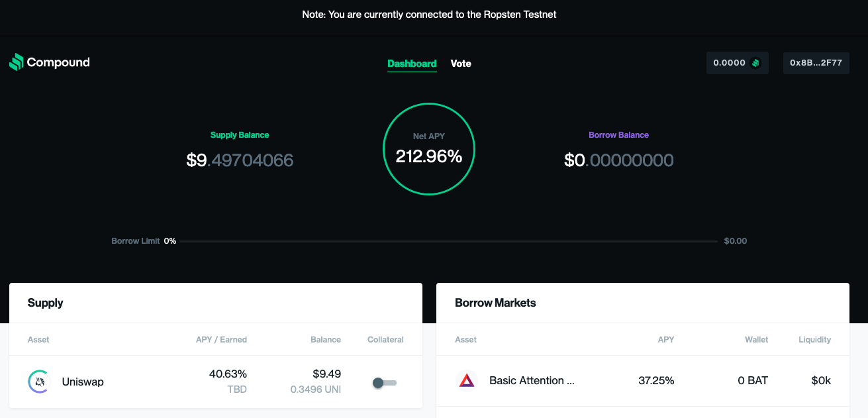Click the Borrow Limit 0% value
The image size is (868, 418).
point(170,241)
